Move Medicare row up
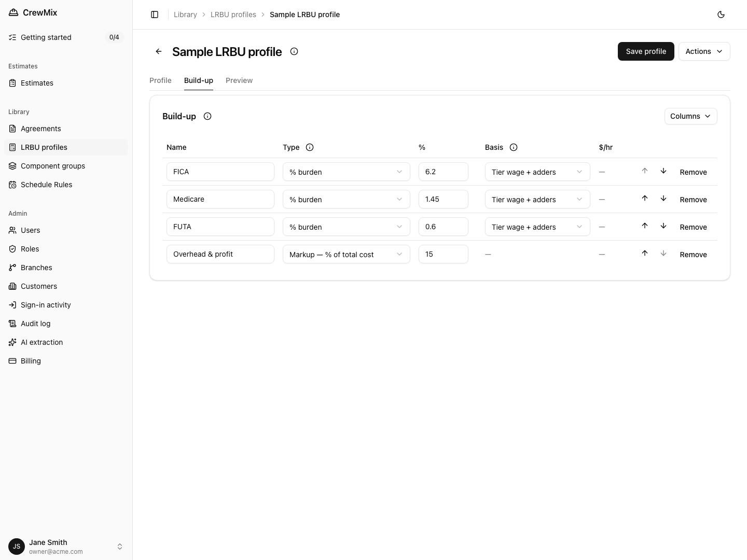The height and width of the screenshot is (560, 747). pos(645,199)
